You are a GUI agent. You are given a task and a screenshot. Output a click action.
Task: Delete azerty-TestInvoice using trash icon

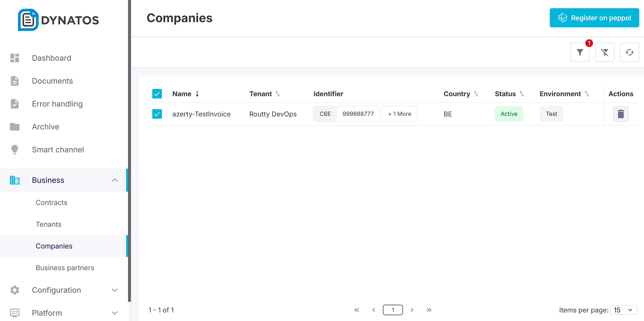(x=620, y=114)
